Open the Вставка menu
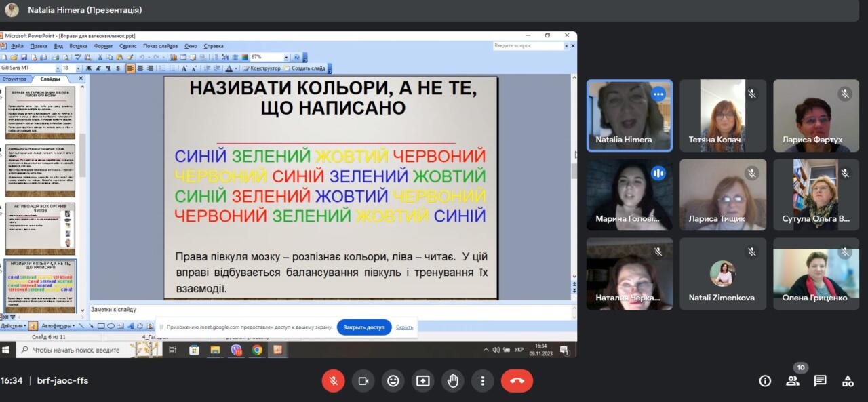The width and height of the screenshot is (868, 402). 78,46
